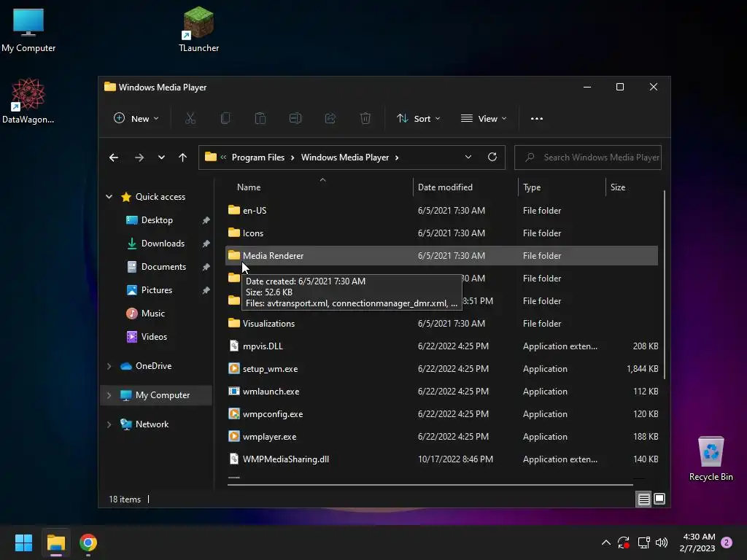
Task: Open the View options dropdown
Action: click(x=484, y=119)
